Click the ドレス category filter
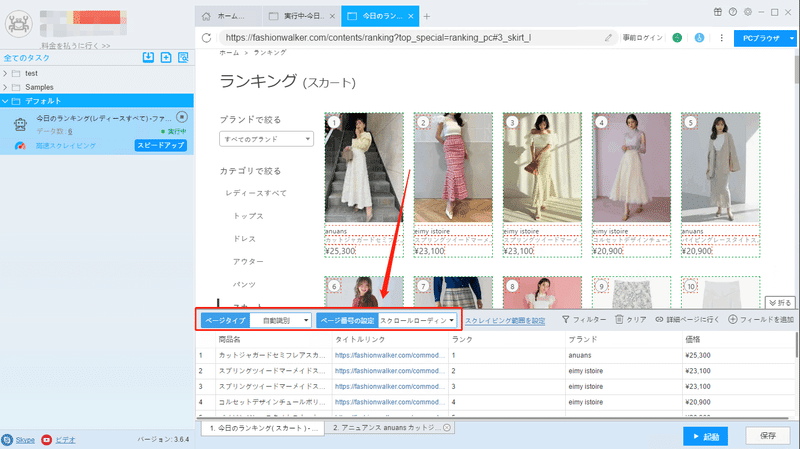This screenshot has height=449, width=800. (x=244, y=239)
